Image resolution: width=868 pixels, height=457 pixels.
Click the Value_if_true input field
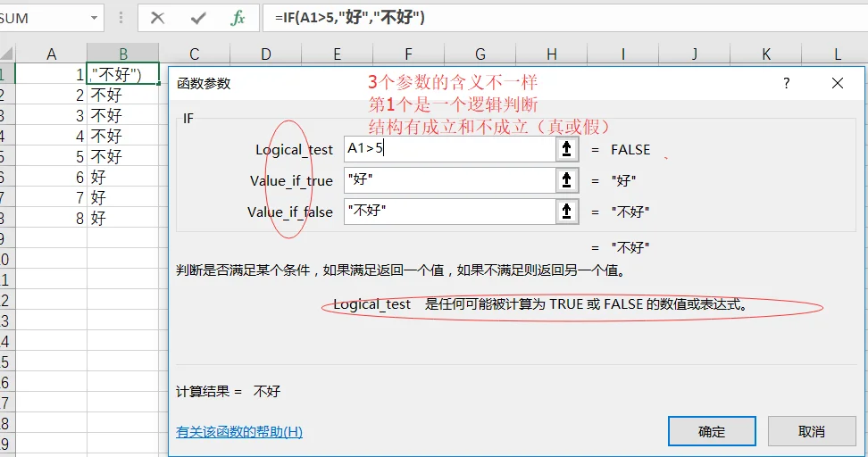coord(449,180)
